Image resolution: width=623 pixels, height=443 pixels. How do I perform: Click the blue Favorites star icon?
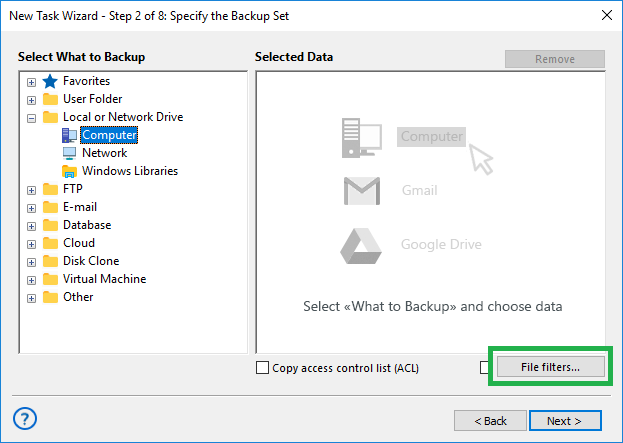click(50, 81)
